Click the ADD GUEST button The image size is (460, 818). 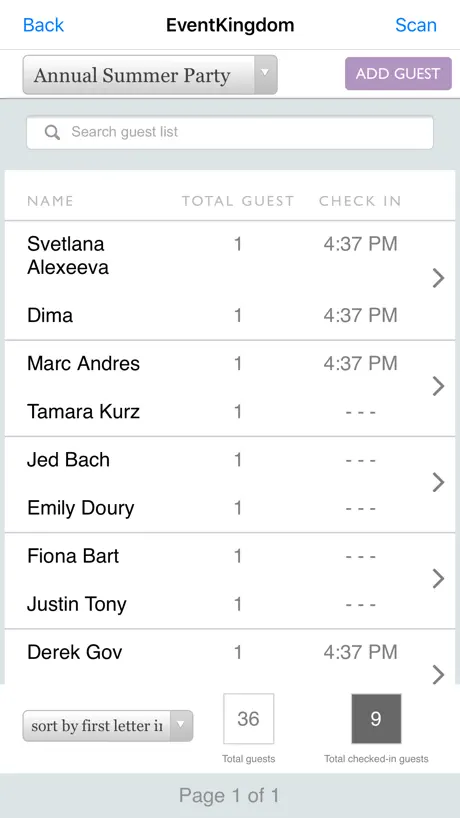click(x=398, y=74)
